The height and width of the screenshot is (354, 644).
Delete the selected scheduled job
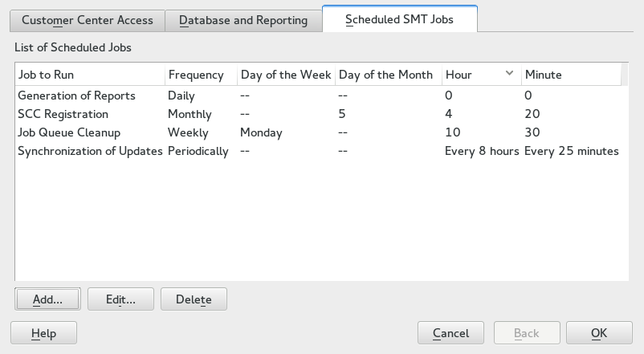[194, 299]
